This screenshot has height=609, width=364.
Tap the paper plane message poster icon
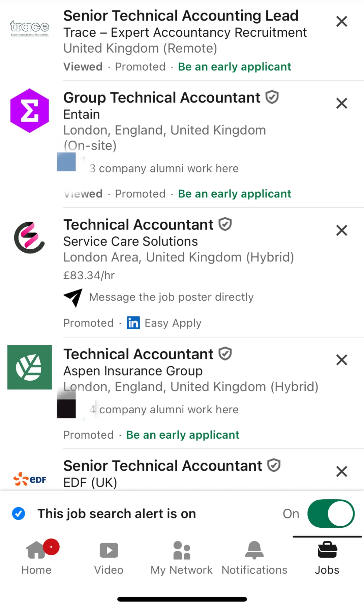coord(73,297)
